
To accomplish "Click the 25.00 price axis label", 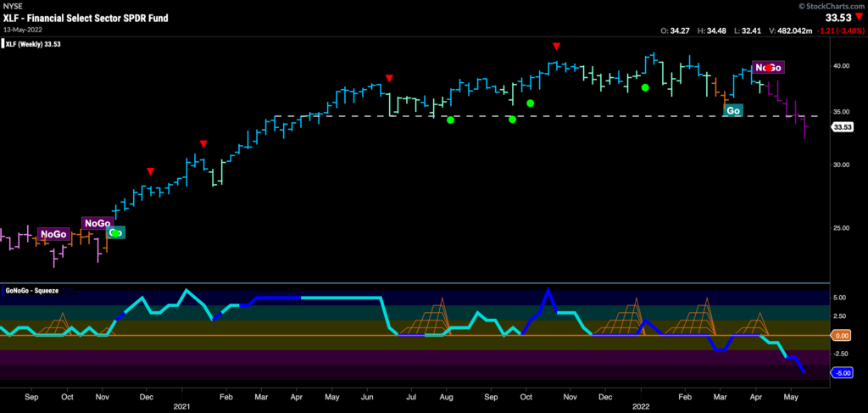I will point(843,227).
